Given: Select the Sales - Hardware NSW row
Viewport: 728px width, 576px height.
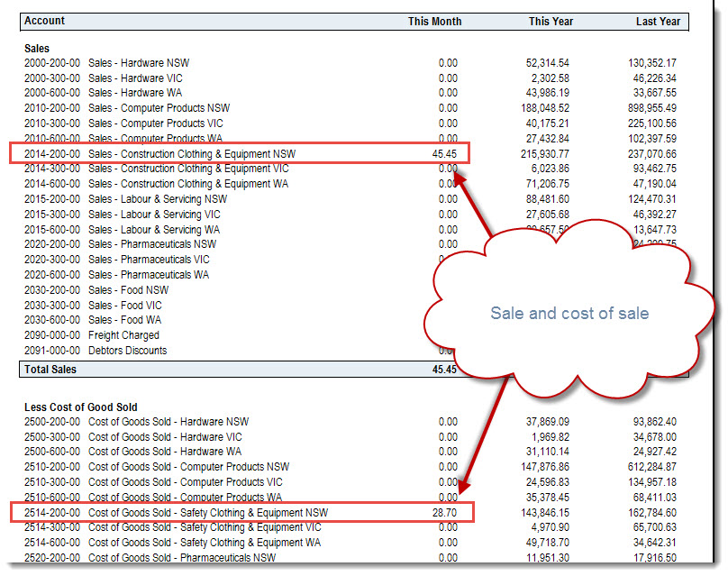Looking at the screenshot, I should click(x=350, y=63).
